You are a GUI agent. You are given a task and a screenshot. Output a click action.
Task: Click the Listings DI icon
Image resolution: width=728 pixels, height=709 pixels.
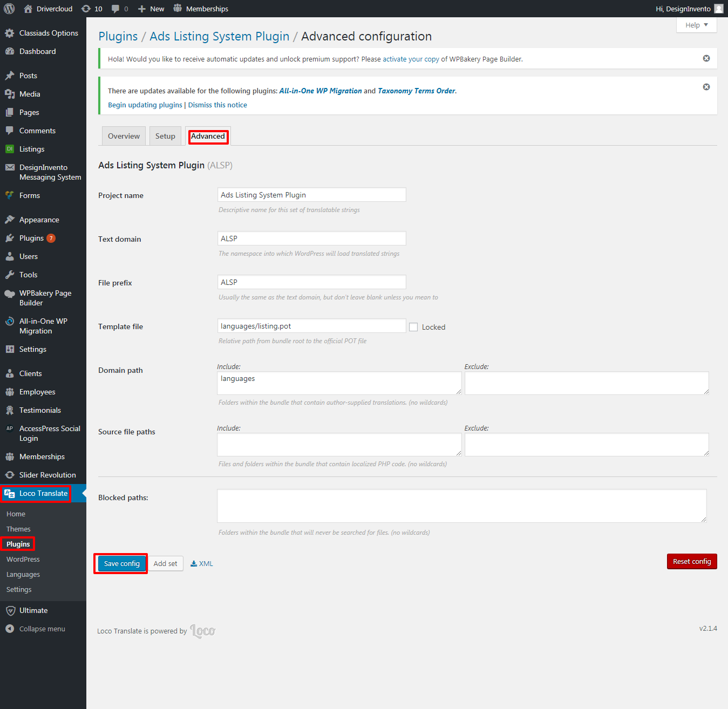10,149
